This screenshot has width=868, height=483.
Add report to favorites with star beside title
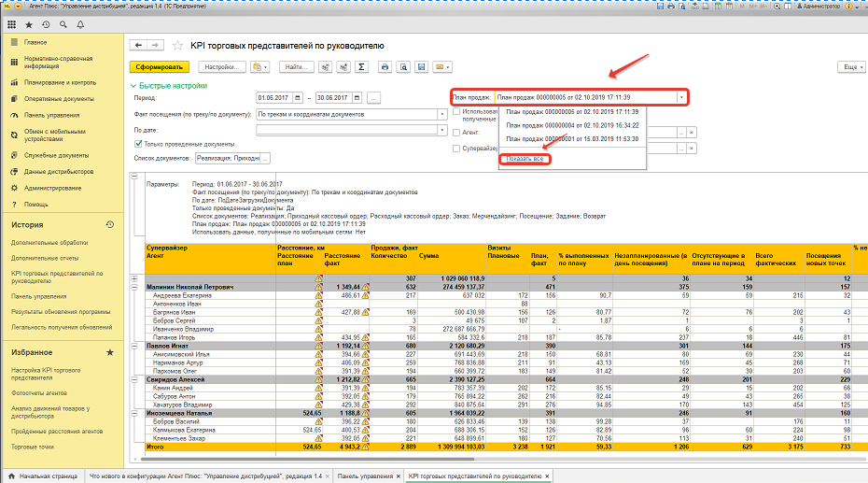[177, 46]
